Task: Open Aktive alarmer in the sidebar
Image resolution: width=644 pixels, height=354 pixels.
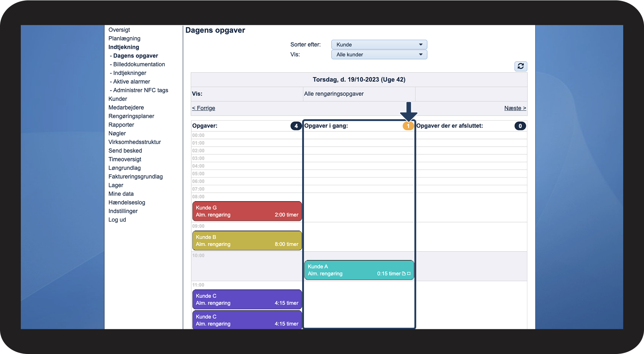Action: click(x=132, y=82)
